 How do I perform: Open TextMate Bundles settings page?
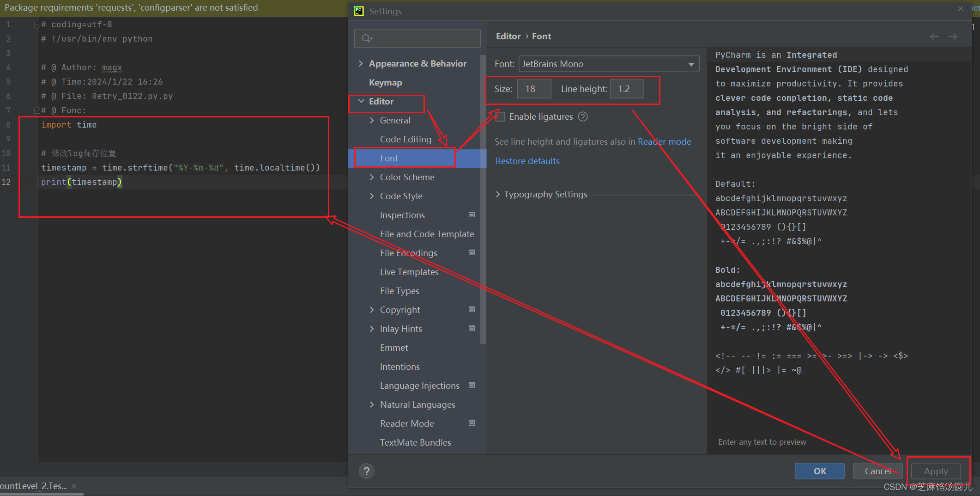tap(415, 442)
